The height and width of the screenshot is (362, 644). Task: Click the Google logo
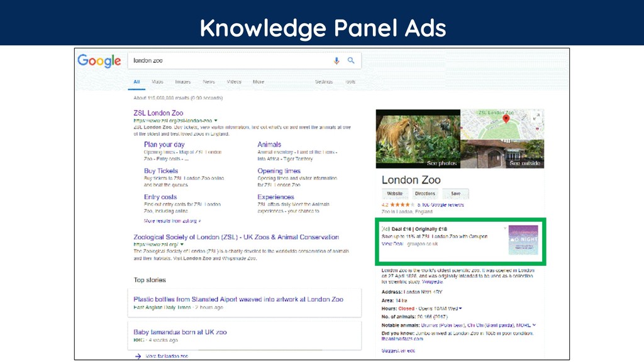(x=99, y=61)
